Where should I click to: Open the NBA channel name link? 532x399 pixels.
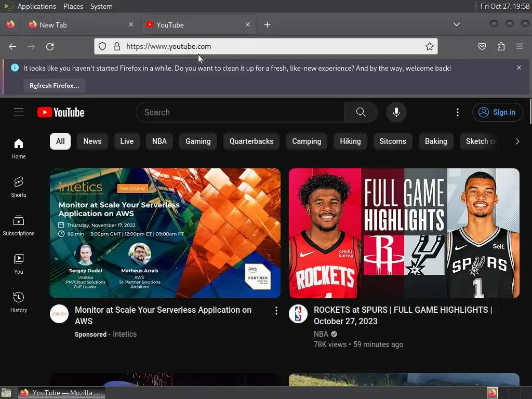pyautogui.click(x=321, y=334)
